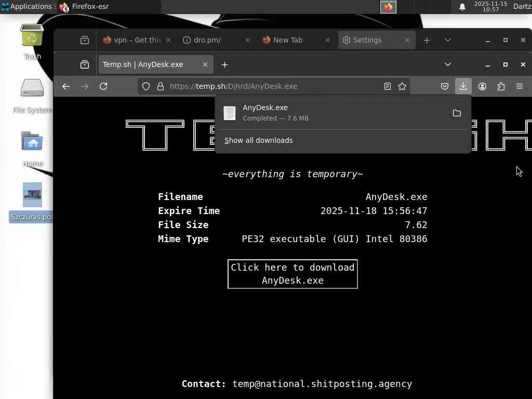Open Firefox View in the back window
Viewport: 532px width, 399px height.
85,40
